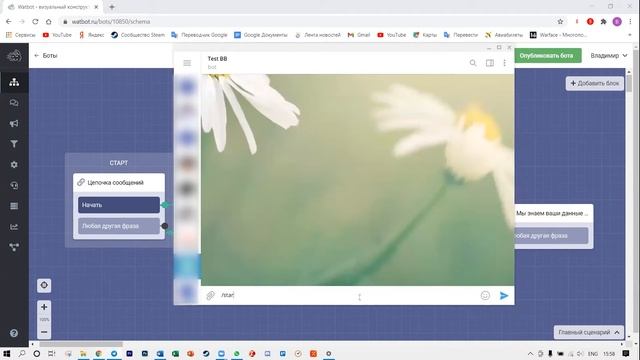Screen dimensions: 640x360
Task: Open the integrations nodes sidebar icon
Action: click(x=14, y=247)
